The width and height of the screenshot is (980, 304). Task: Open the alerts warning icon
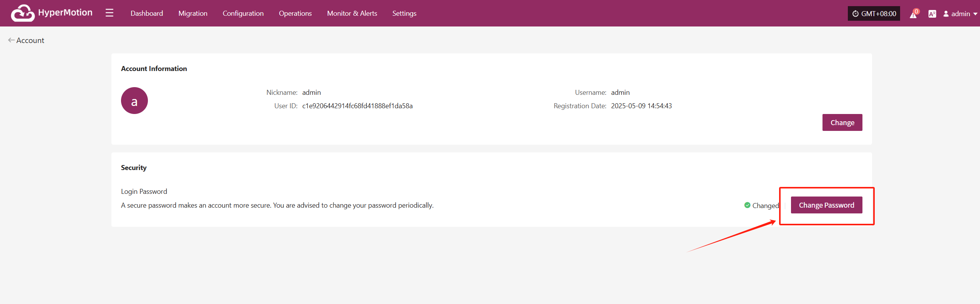click(914, 14)
